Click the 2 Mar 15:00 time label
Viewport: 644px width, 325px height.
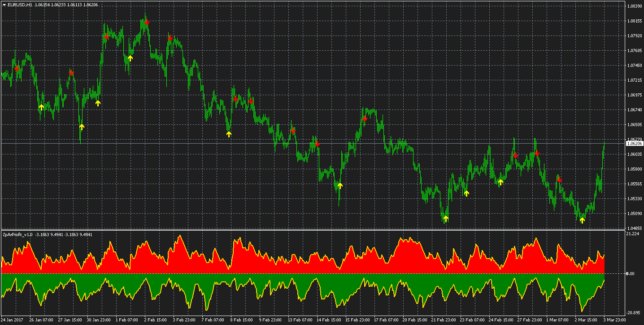[586, 321]
